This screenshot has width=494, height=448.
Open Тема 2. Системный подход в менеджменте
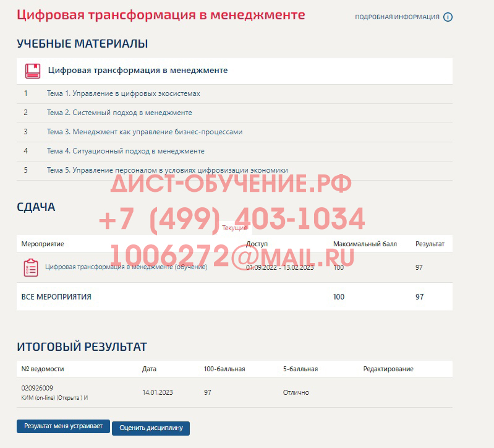tap(119, 113)
